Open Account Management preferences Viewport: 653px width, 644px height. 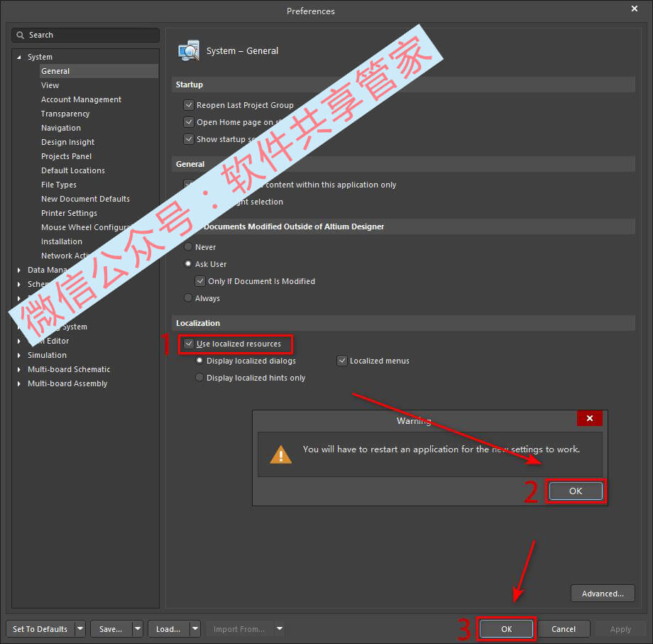(81, 99)
